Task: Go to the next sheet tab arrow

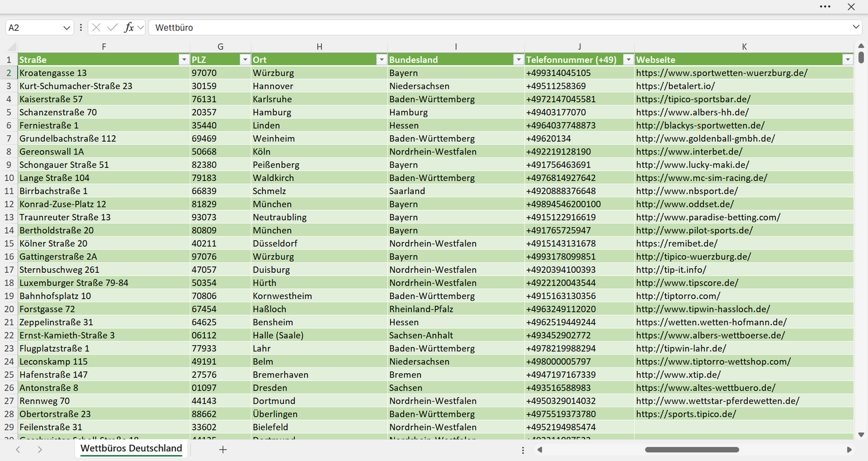Action: (40, 450)
